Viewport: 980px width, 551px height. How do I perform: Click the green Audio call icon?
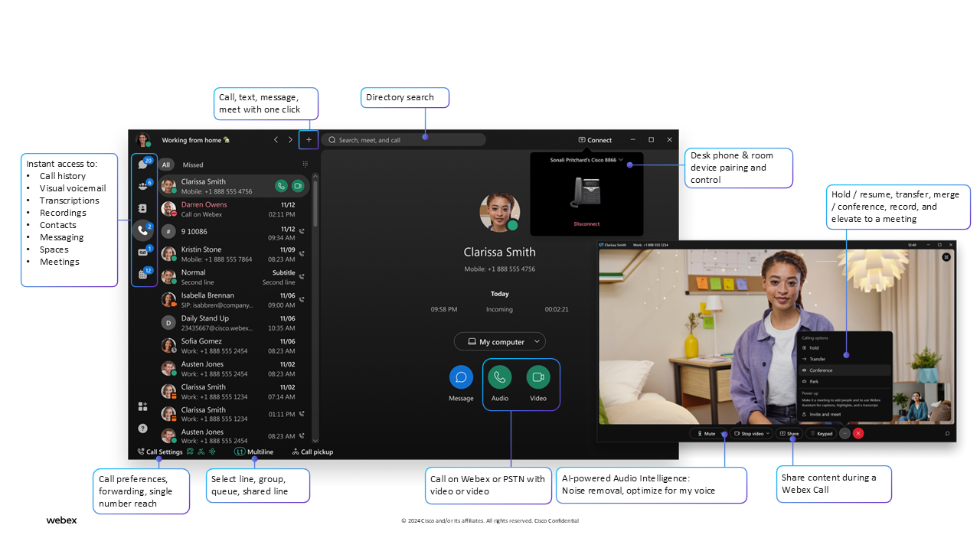[500, 377]
